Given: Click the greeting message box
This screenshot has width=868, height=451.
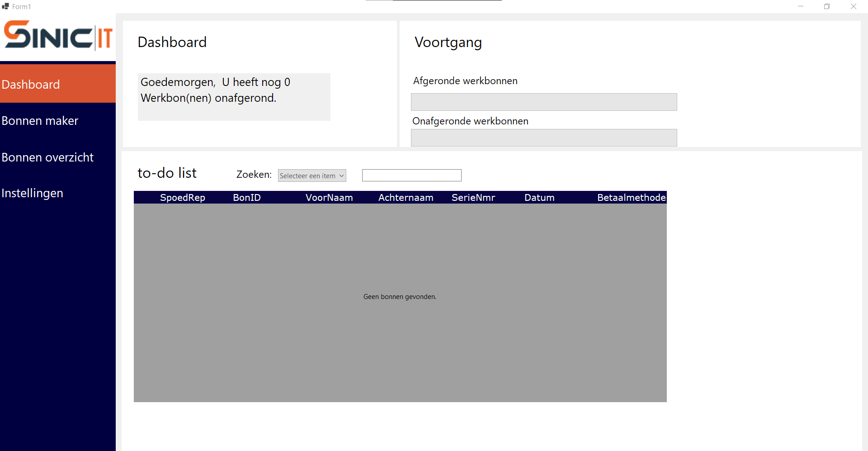Looking at the screenshot, I should (x=234, y=97).
